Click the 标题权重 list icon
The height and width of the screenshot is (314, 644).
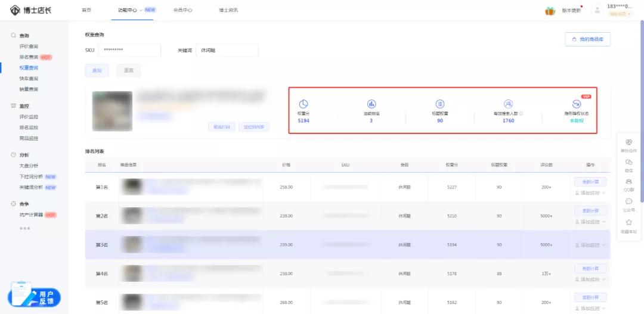coord(440,104)
